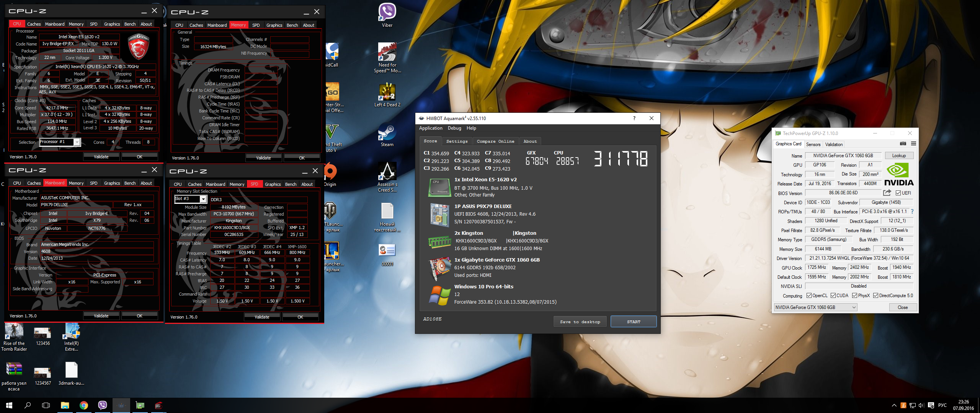Open the Slot #3 memory slot dropdown
Viewport: 980px width, 413px height.
point(203,199)
